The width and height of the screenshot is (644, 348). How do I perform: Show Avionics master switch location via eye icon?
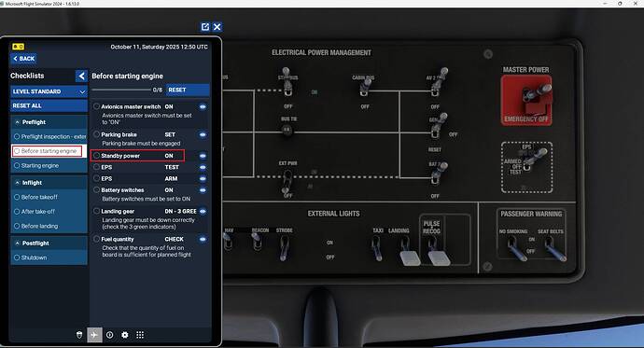(203, 106)
